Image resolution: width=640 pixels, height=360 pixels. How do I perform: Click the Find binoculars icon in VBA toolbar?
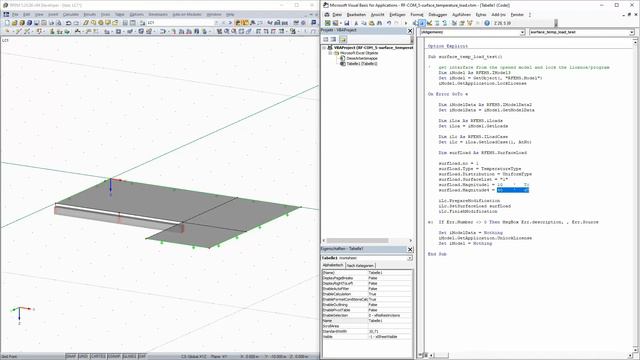pyautogui.click(x=379, y=23)
